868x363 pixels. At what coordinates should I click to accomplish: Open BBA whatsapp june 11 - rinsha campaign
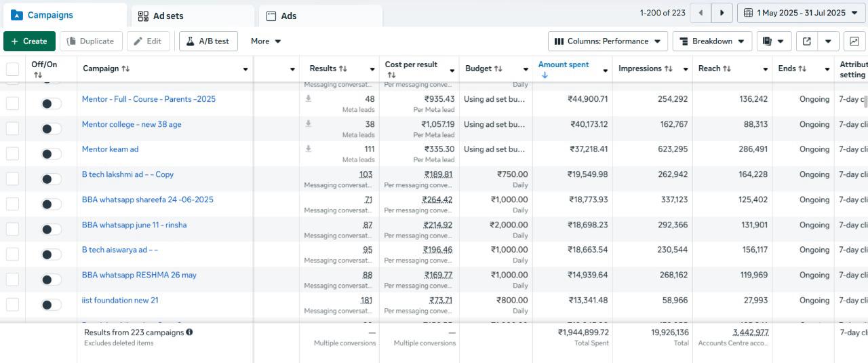pyautogui.click(x=134, y=225)
